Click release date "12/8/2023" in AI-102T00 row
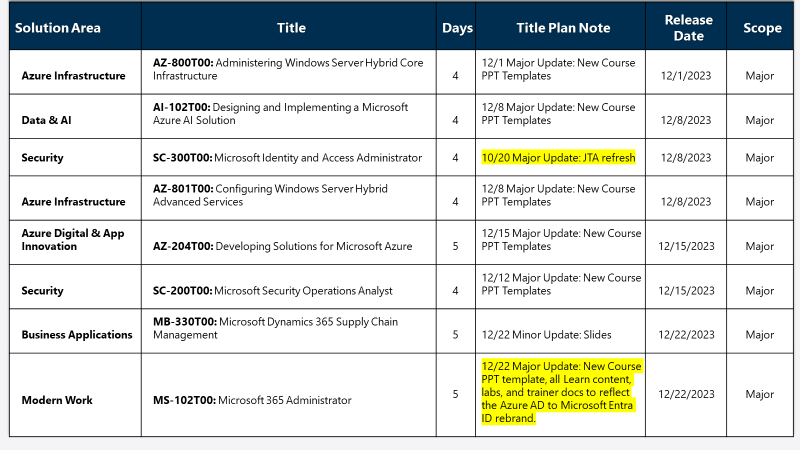The image size is (800, 450). click(x=686, y=120)
